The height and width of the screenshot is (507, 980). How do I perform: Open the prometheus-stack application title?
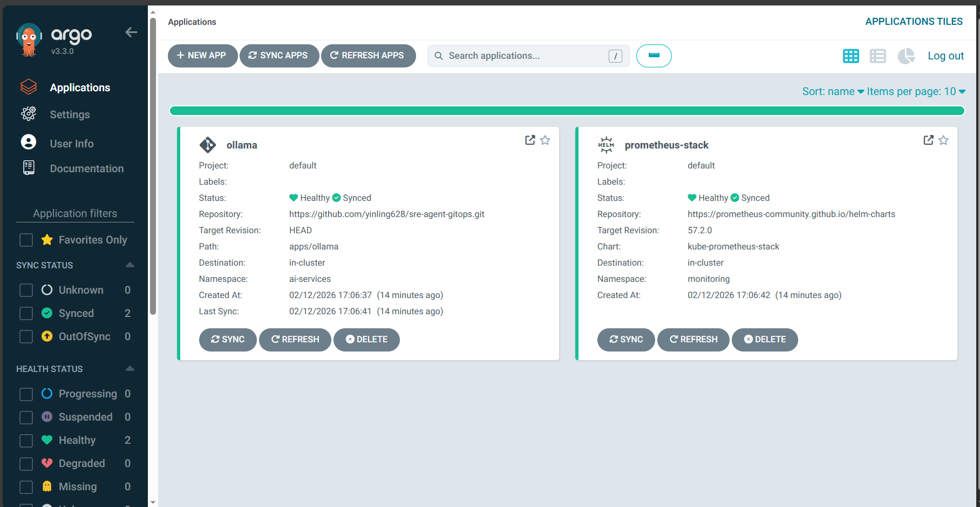click(x=666, y=145)
